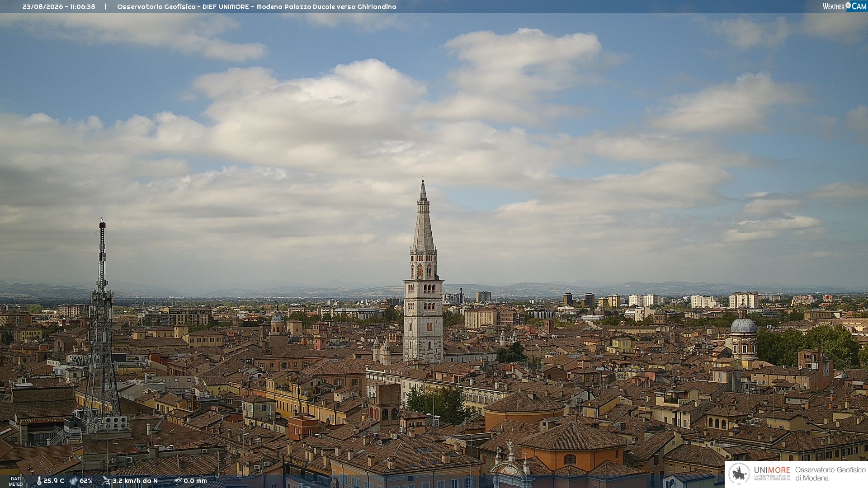This screenshot has width=868, height=488.
Task: Select the 25.9 C temperature reading
Action: coord(54,481)
